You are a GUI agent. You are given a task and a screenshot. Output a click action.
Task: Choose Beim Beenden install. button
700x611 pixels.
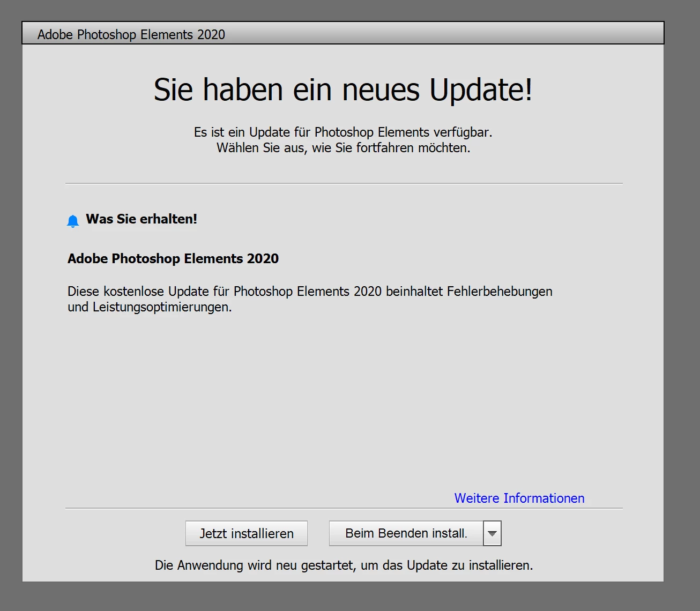click(406, 533)
